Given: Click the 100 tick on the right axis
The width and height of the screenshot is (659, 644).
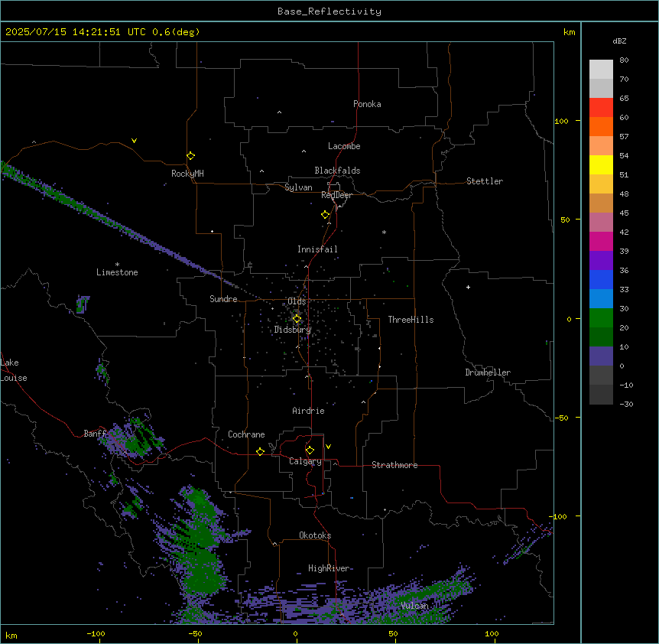Looking at the screenshot, I should (561, 121).
